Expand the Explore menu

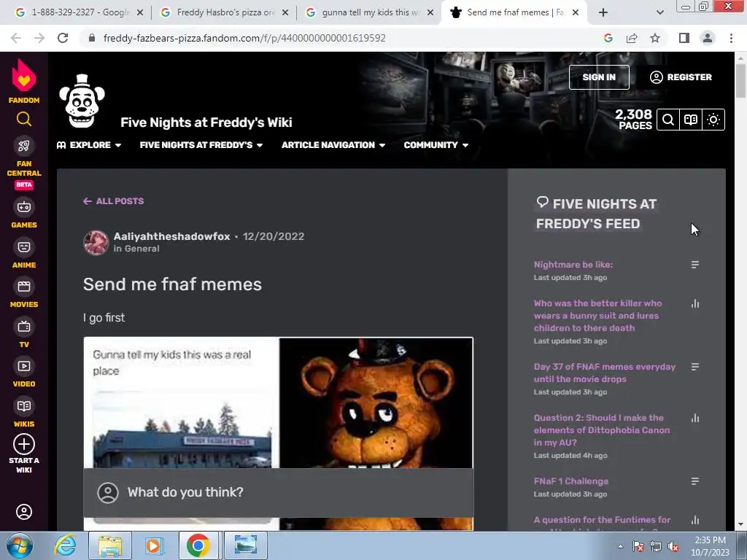click(x=88, y=145)
